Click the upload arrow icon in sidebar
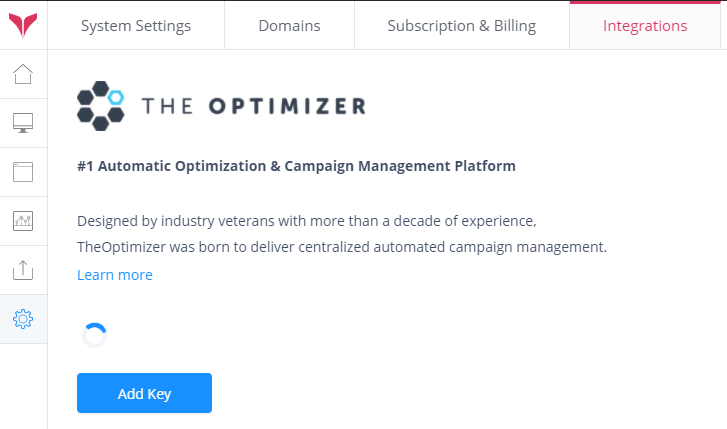The width and height of the screenshot is (727, 429). tap(23, 269)
